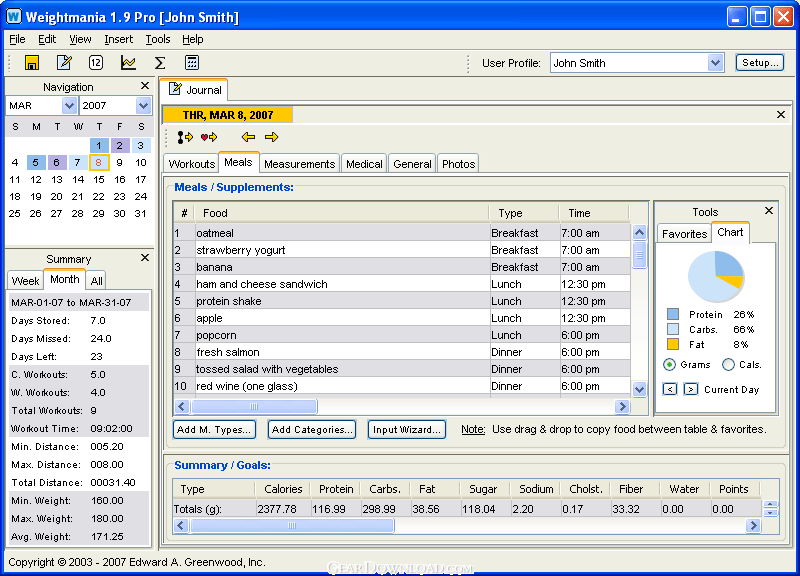This screenshot has height=576, width=800.
Task: Click the pie chart in Tools
Action: pos(715,278)
